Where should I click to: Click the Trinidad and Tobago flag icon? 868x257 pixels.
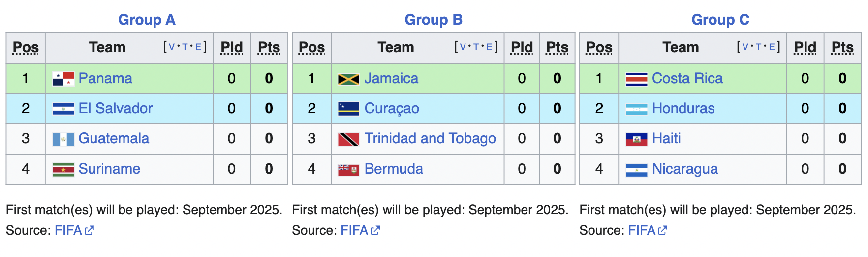tap(348, 139)
